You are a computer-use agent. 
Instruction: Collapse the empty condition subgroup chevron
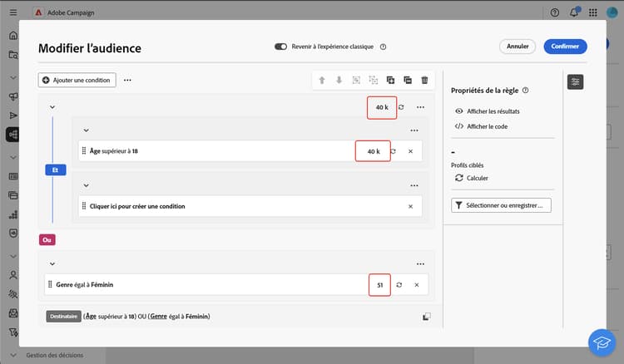click(86, 185)
